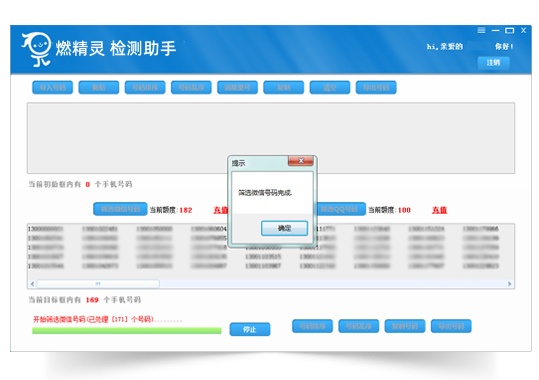The image size is (539, 380).
Task: Click the 清除重号 button
Action: pyautogui.click(x=237, y=87)
